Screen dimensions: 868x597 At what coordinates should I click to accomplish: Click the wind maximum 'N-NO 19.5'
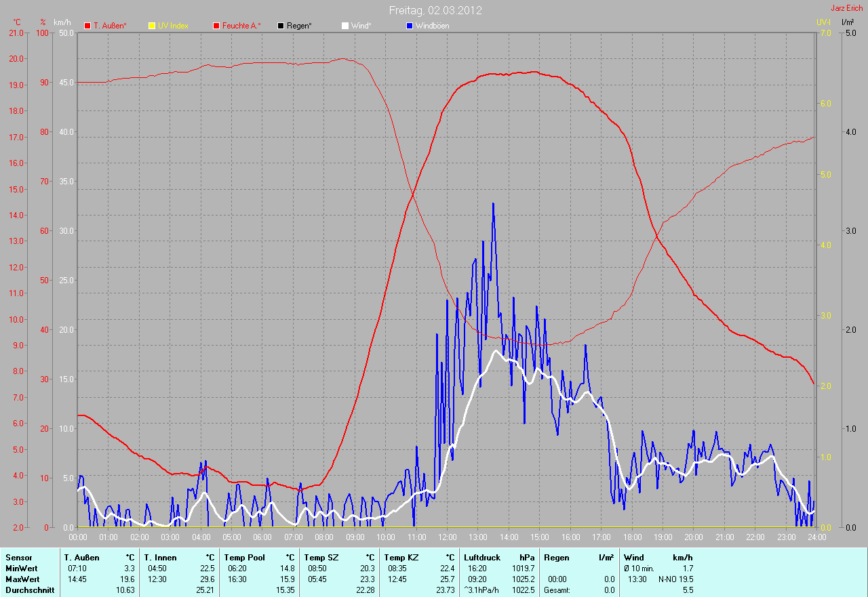click(x=675, y=579)
